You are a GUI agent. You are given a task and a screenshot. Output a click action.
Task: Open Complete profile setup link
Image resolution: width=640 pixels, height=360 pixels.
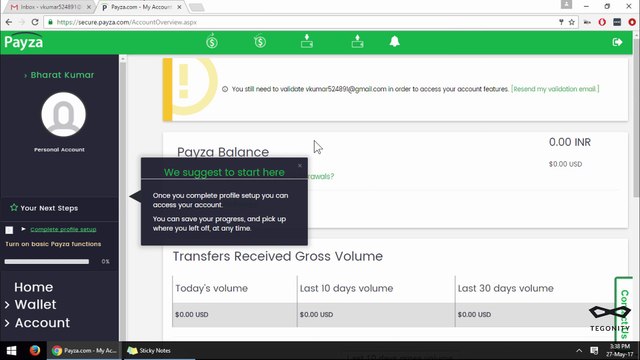click(63, 229)
